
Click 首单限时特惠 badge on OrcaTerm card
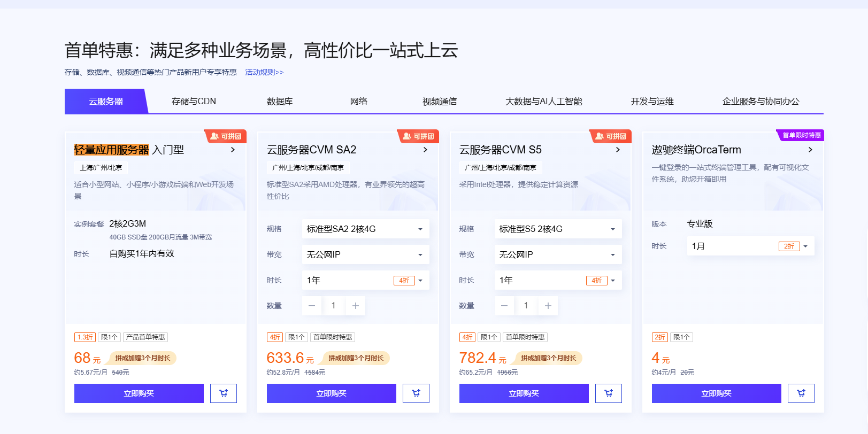click(801, 135)
